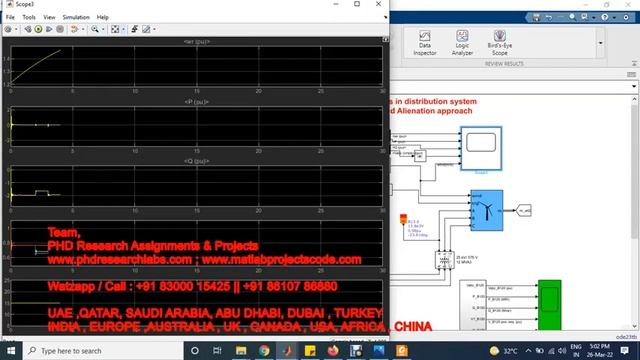Expand the dropdown next to the favorites monitor icon
640x360 pixels.
pos(593,18)
